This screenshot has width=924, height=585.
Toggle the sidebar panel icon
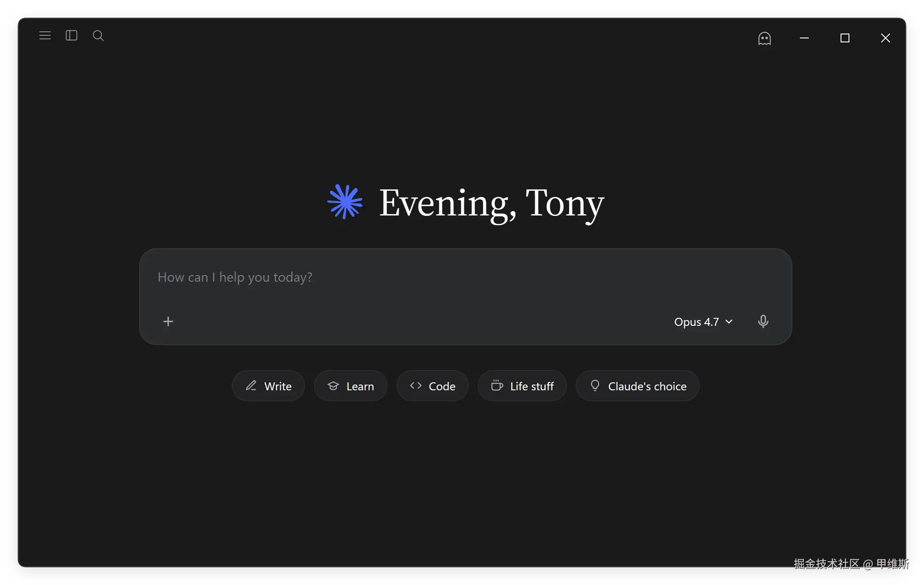pos(72,35)
